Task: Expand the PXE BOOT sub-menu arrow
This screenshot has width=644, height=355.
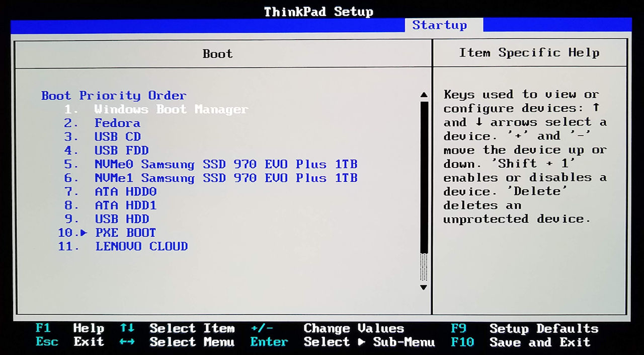Action: (84, 233)
